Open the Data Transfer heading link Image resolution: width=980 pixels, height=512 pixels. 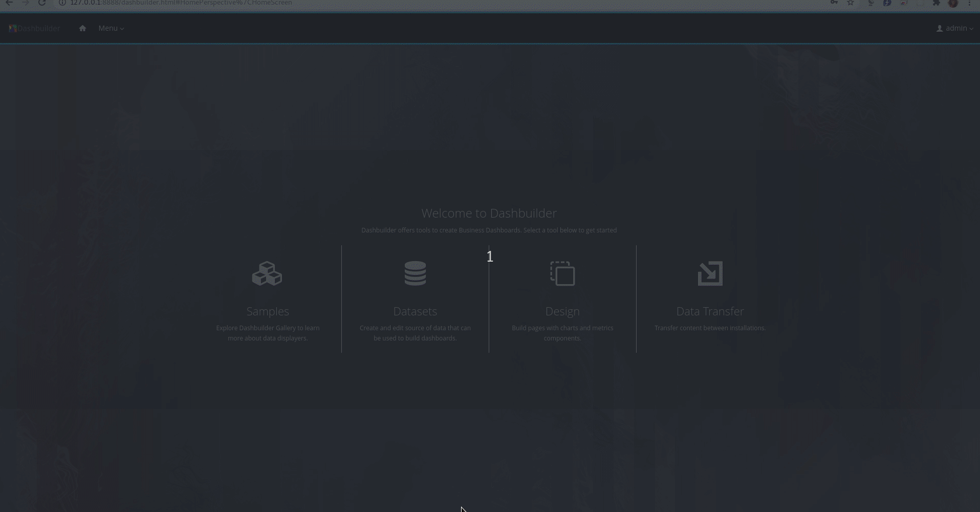[x=710, y=311]
